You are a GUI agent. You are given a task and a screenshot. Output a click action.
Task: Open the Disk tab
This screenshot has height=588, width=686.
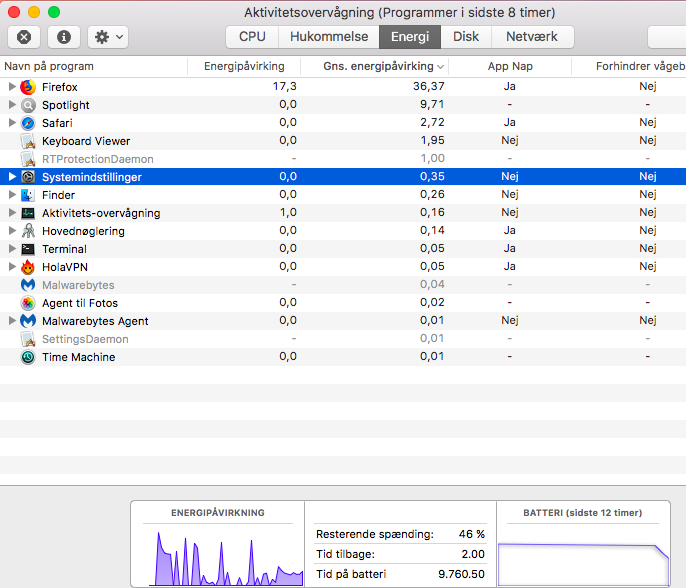(466, 37)
